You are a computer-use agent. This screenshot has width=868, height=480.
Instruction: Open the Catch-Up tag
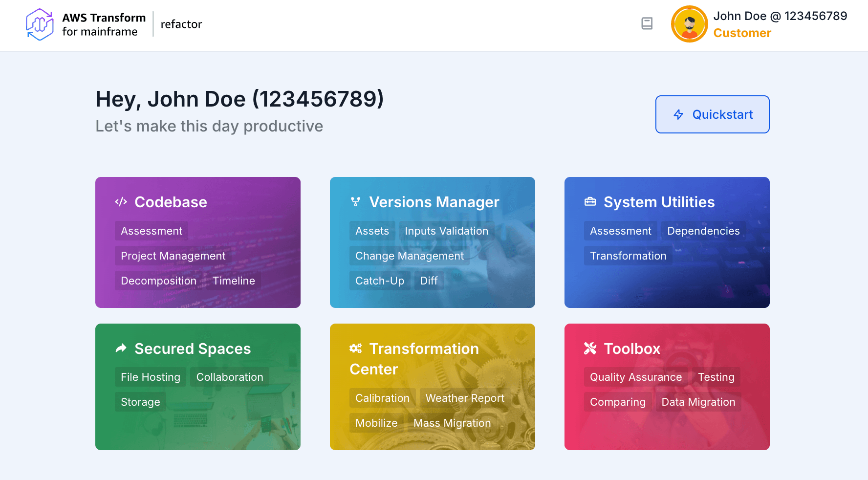pyautogui.click(x=380, y=281)
